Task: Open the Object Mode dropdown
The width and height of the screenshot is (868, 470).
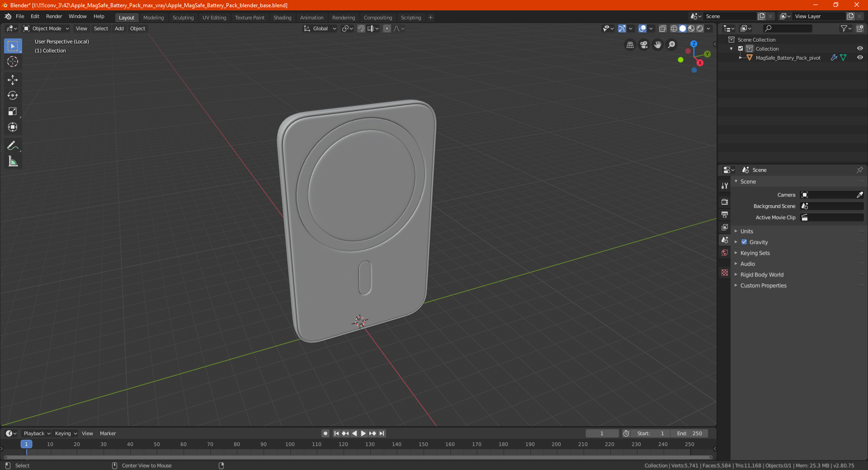Action: point(46,28)
